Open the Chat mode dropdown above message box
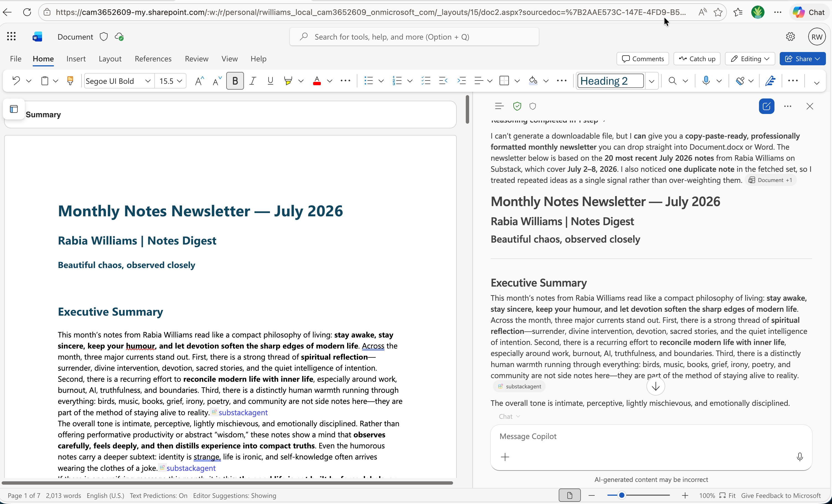832x504 pixels. pyautogui.click(x=509, y=417)
